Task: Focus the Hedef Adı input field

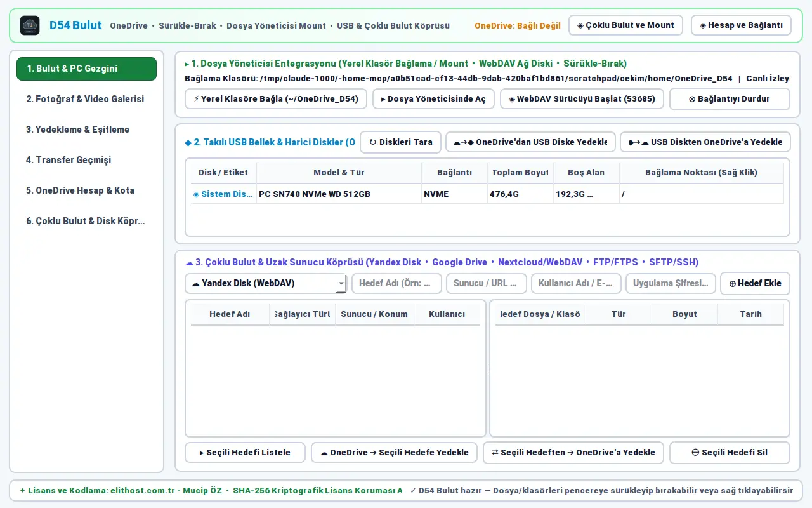Action: [396, 283]
